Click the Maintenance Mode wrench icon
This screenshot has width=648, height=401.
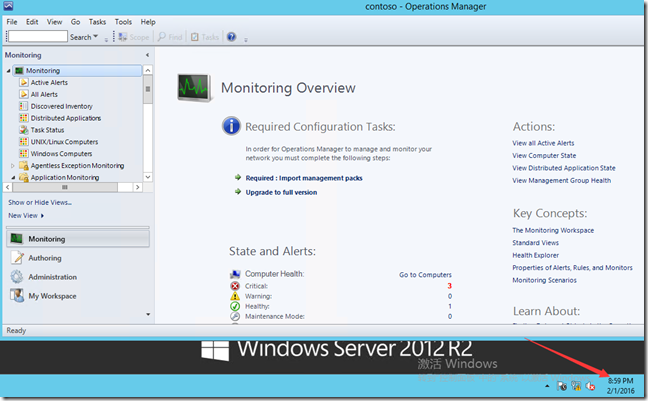[235, 316]
